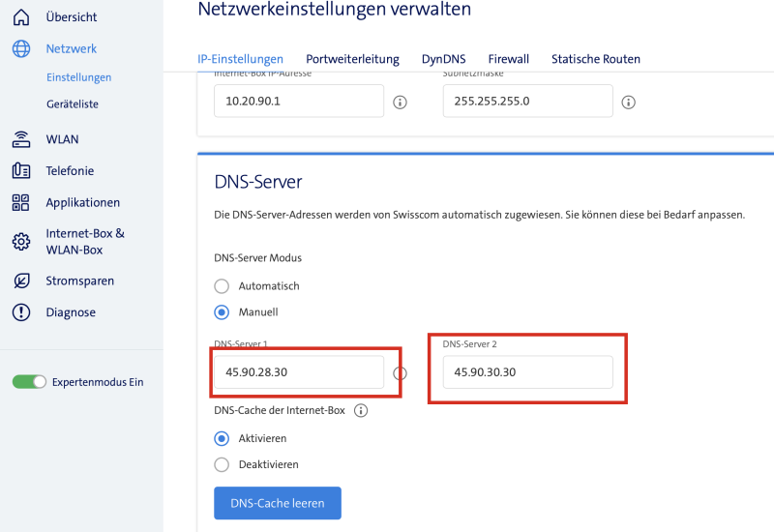Screen dimensions: 774x532
Task: Click the Netzwerk globe icon
Action: pyautogui.click(x=21, y=48)
